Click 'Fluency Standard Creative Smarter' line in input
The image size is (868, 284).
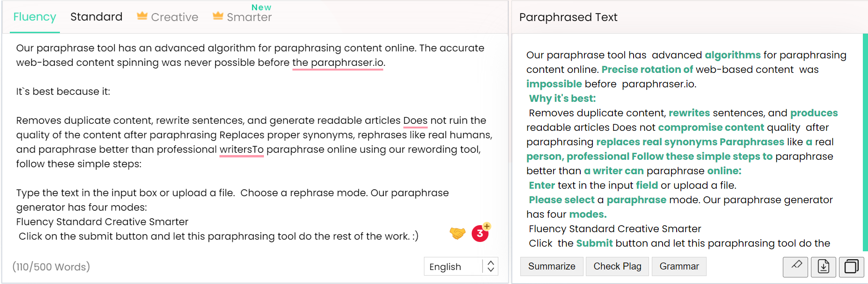102,222
